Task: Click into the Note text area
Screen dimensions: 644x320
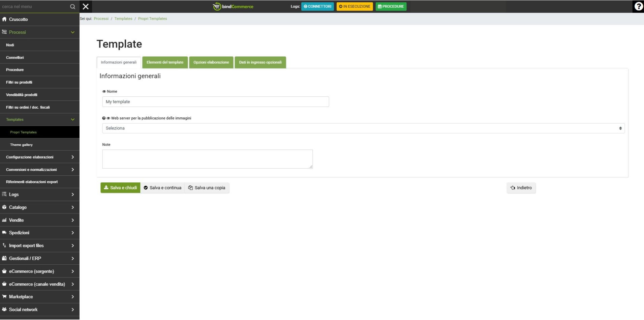Action: tap(207, 159)
